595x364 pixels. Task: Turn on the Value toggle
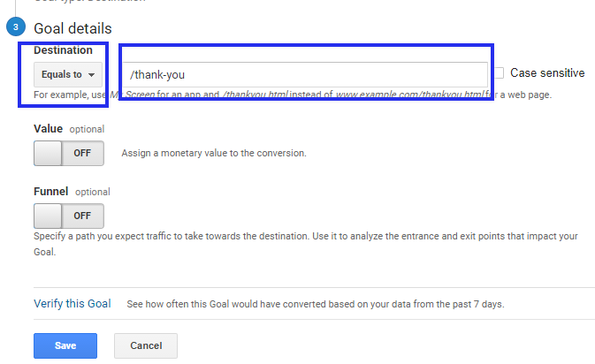[69, 153]
